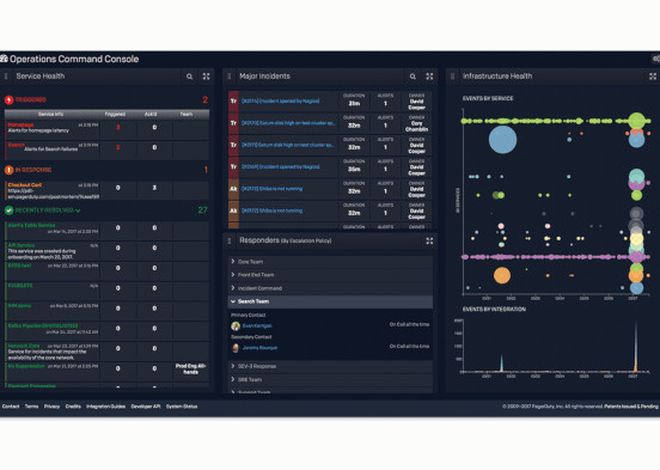
Task: Expand the Service Health panel to fullscreen
Action: (206, 76)
